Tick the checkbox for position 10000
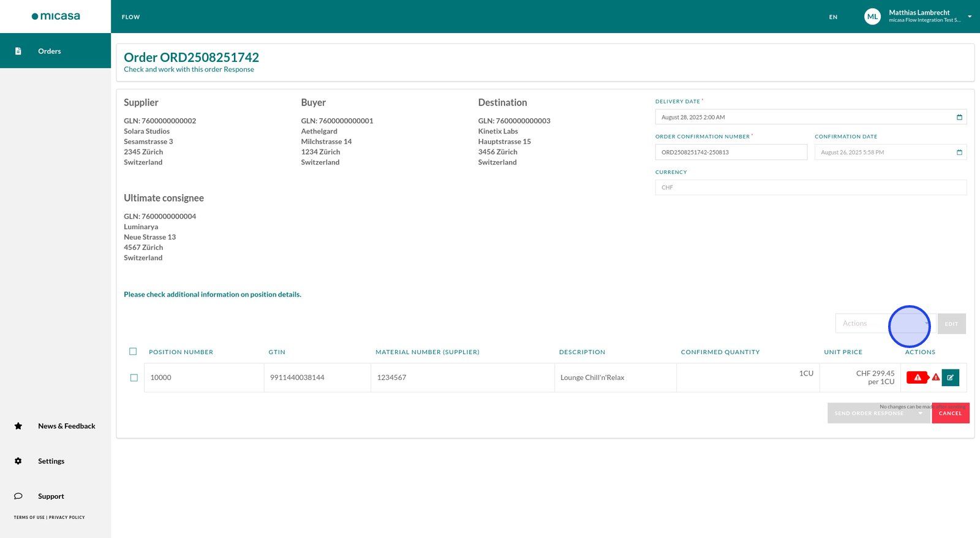 pyautogui.click(x=134, y=377)
